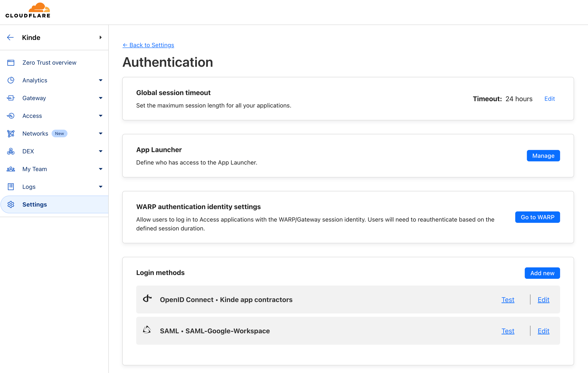The image size is (588, 373).
Task: Expand the Kinde account switcher arrow
Action: (x=100, y=37)
